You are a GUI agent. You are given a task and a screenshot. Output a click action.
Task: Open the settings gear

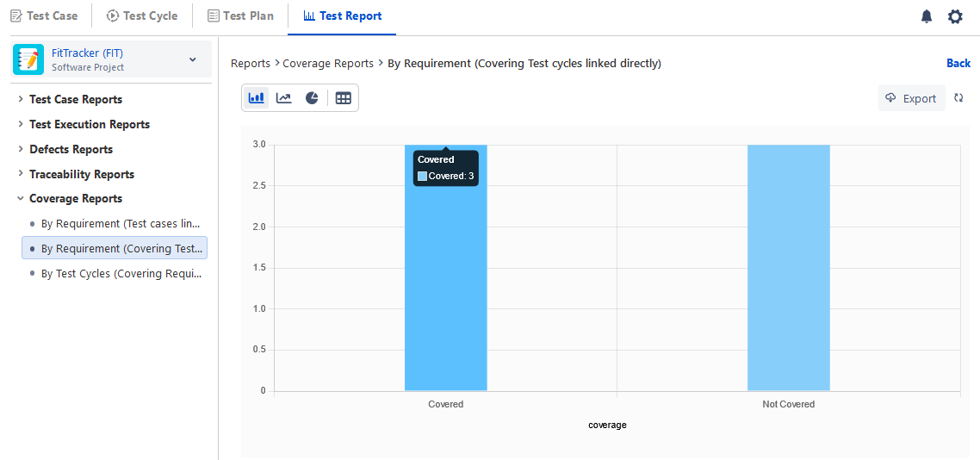955,17
